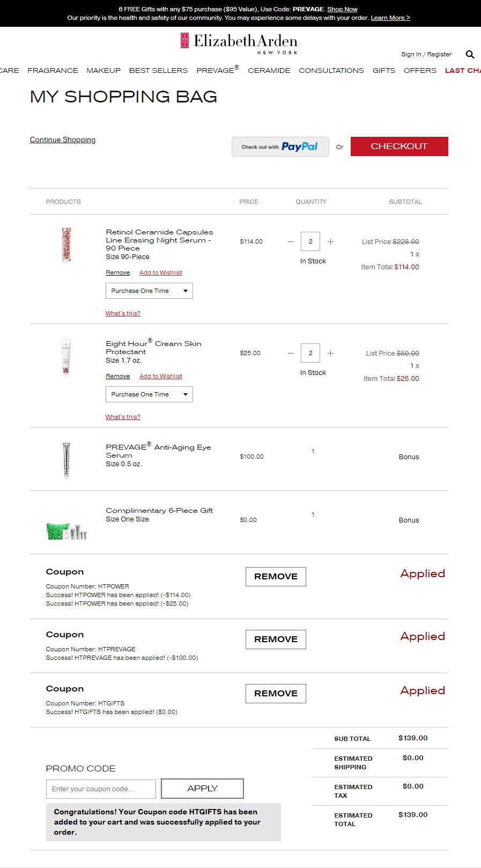Expand Purchase One Time dropdown for Eight Hour Cream
481x868 pixels.
coord(149,394)
